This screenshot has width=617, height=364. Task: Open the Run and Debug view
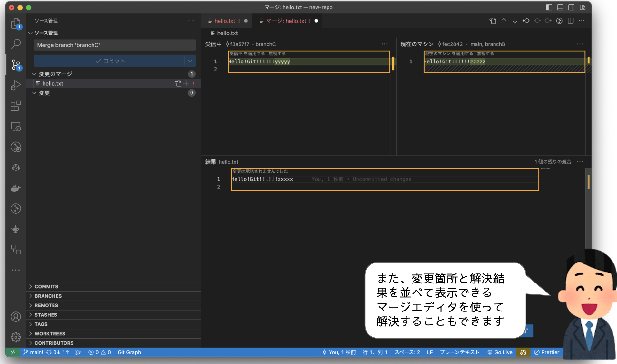tap(15, 85)
